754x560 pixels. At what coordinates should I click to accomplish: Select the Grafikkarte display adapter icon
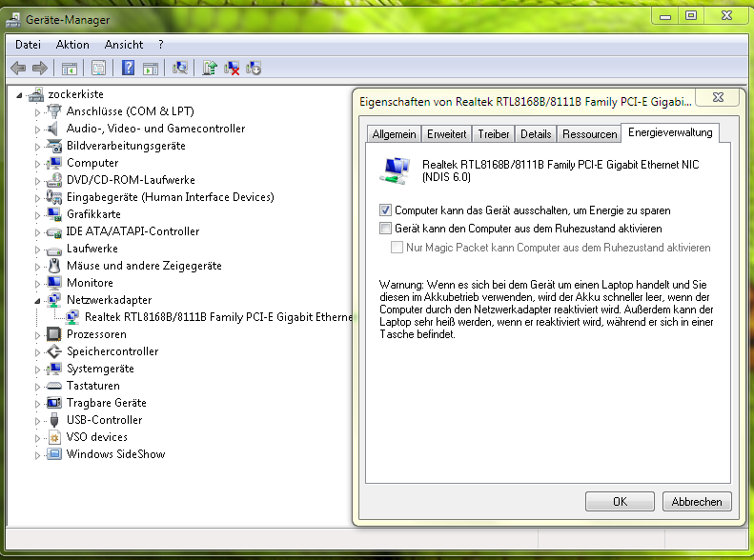coord(54,214)
